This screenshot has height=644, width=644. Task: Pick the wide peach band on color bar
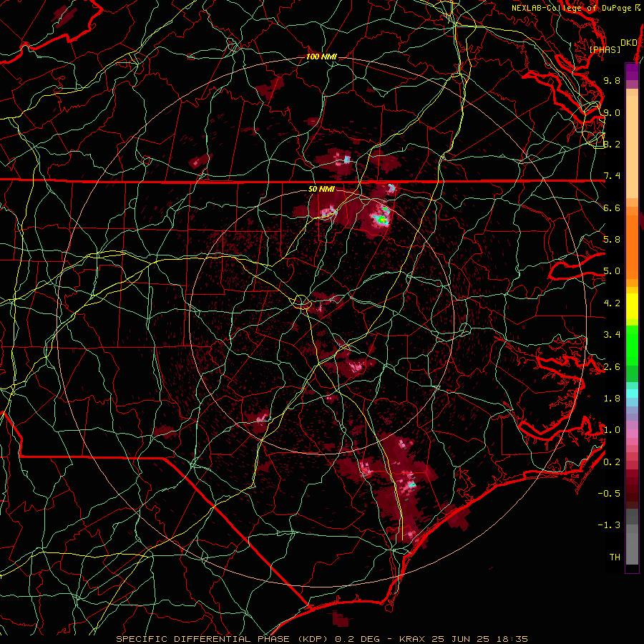[x=632, y=148]
